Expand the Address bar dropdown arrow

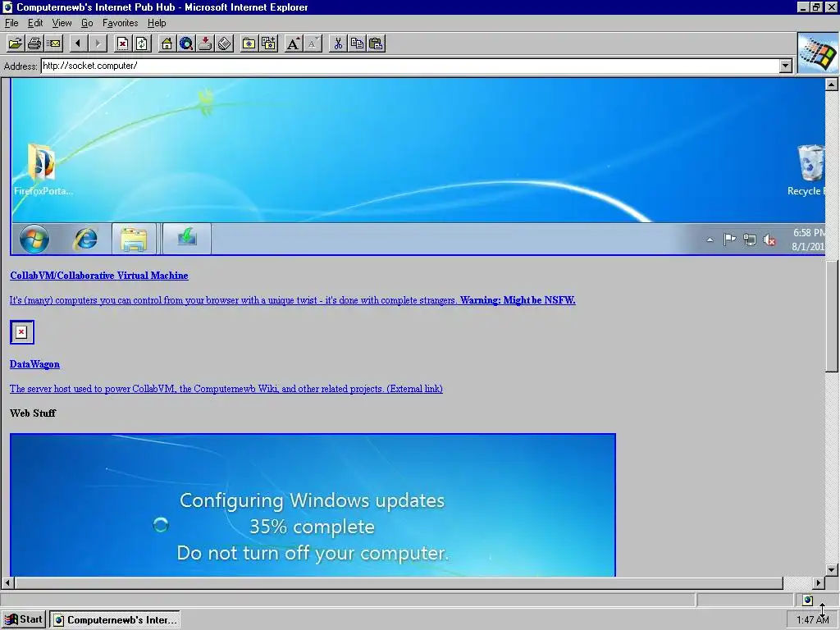pos(785,66)
